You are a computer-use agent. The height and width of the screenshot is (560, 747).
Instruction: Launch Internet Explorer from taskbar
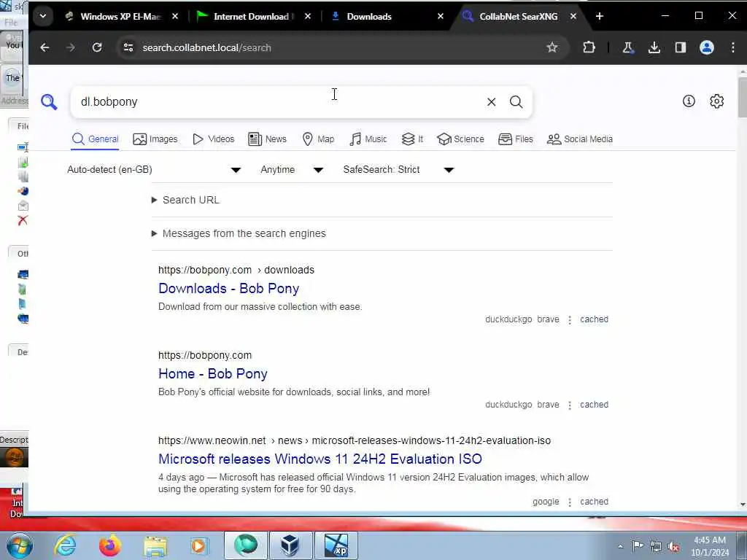pyautogui.click(x=65, y=545)
